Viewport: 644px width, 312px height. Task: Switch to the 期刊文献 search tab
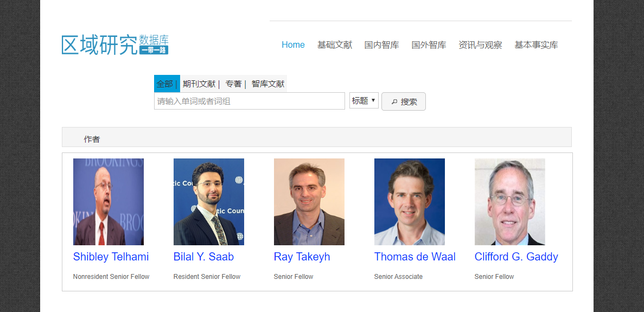pos(199,84)
